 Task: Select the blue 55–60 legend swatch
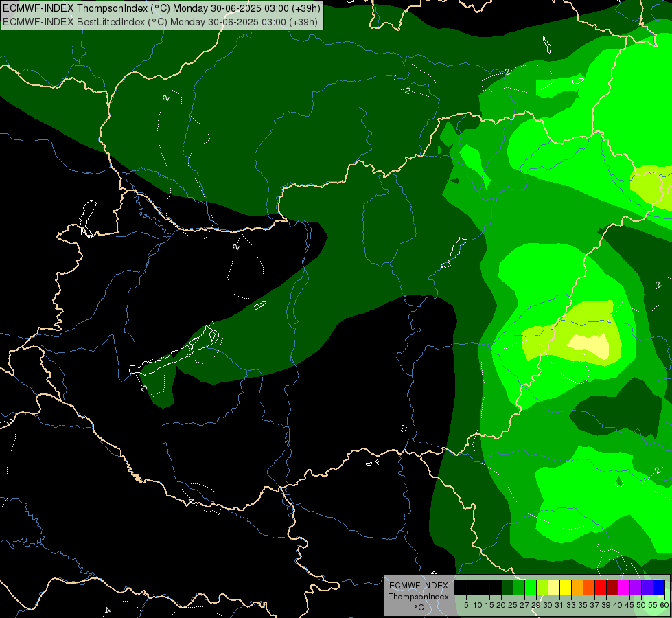[659, 588]
